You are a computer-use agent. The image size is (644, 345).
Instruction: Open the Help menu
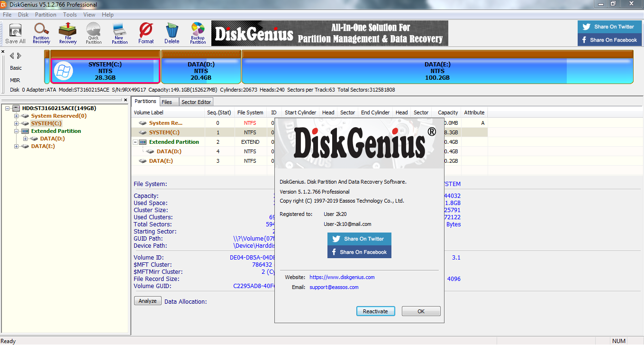tap(108, 15)
